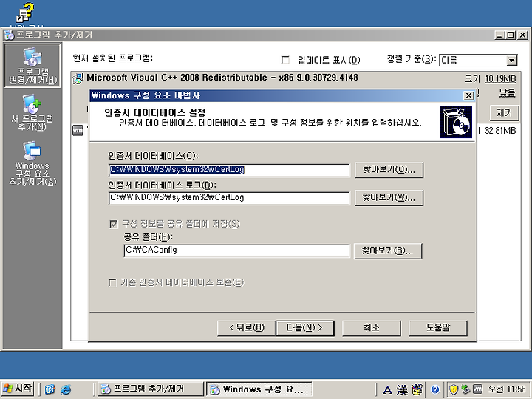Screen dimensions: 532x399
Task: Proceed with the Next button
Action: (x=304, y=328)
